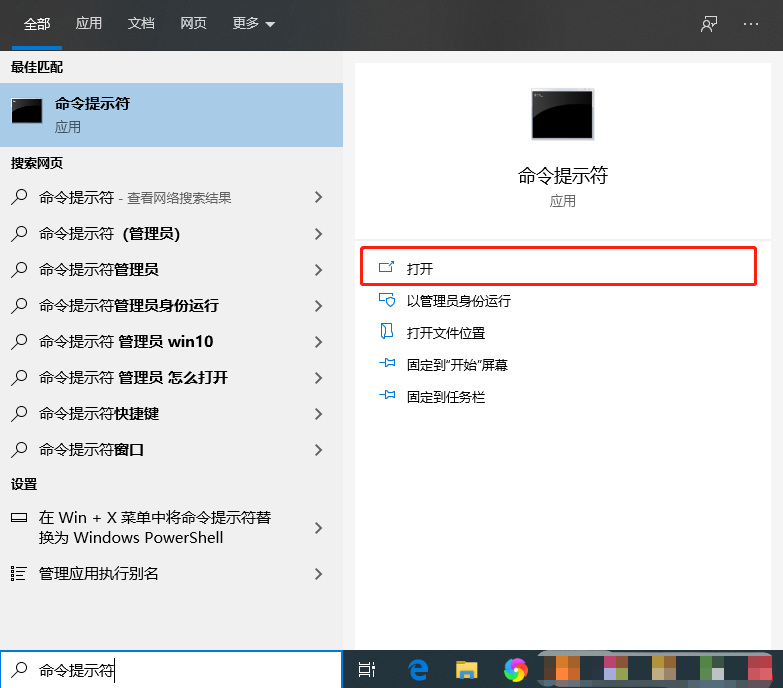Select the 命令提示符 best match result

[171, 115]
